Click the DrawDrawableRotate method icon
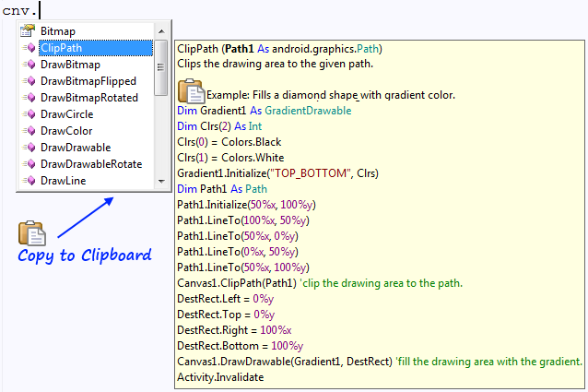 (29, 164)
